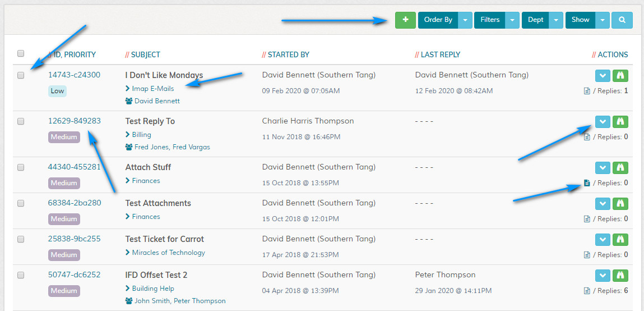Click binoculars view icon for Test Reply To
644x311 pixels.
point(620,121)
